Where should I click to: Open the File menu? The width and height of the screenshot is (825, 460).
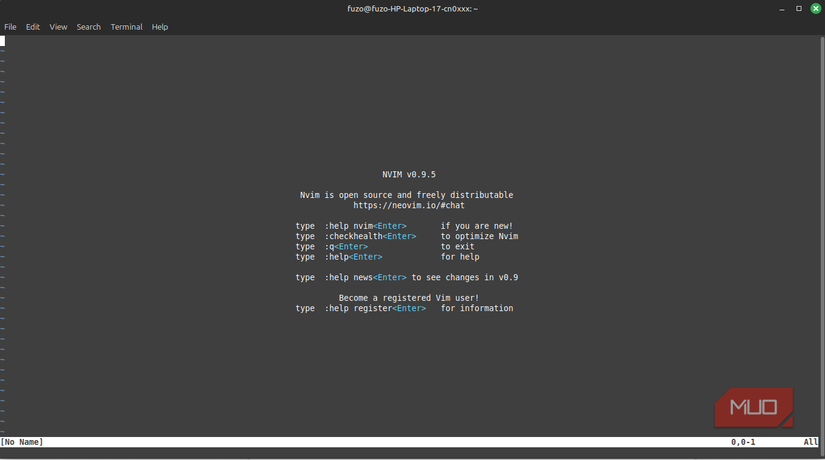tap(10, 27)
